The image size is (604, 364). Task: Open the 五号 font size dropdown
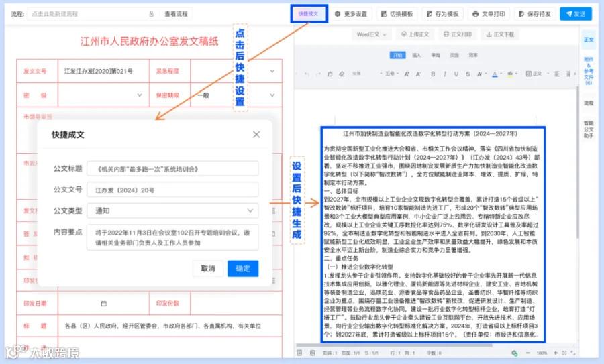click(x=392, y=74)
